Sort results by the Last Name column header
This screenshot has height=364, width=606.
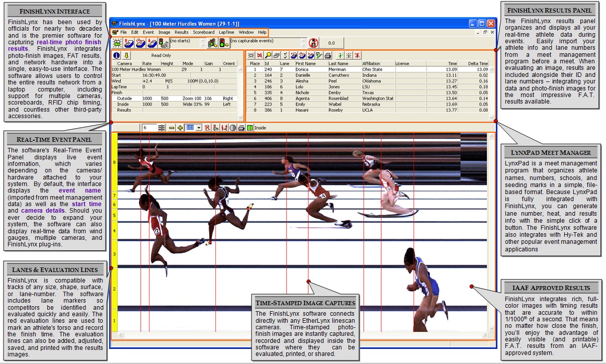pos(338,64)
